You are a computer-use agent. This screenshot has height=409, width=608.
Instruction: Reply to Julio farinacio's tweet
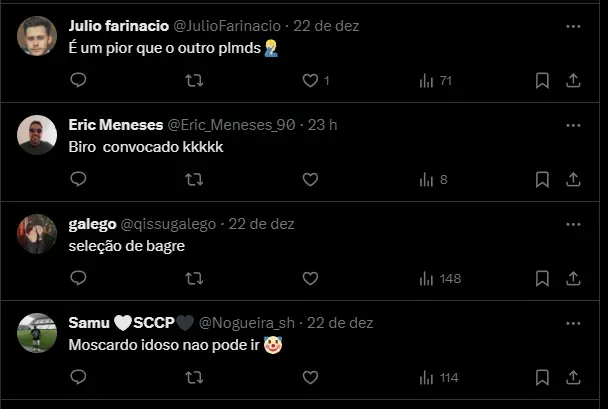[x=78, y=81]
